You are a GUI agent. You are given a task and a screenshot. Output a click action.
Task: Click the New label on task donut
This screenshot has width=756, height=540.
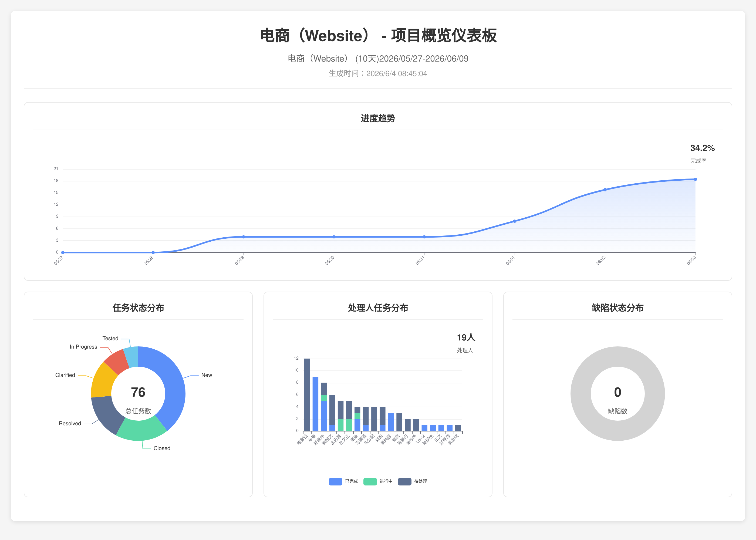click(207, 375)
